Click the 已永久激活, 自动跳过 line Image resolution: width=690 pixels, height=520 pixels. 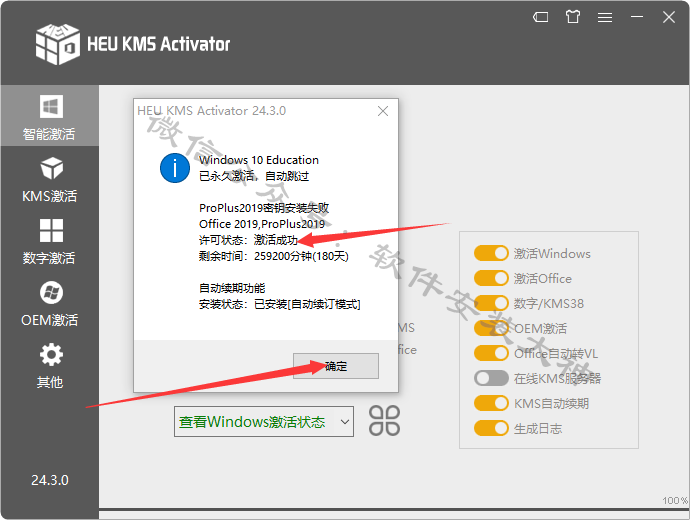point(254,176)
